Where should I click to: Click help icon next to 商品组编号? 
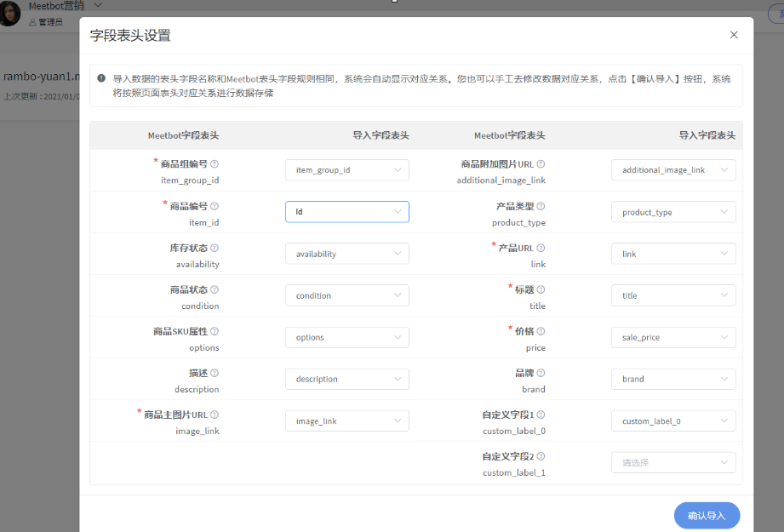[214, 164]
